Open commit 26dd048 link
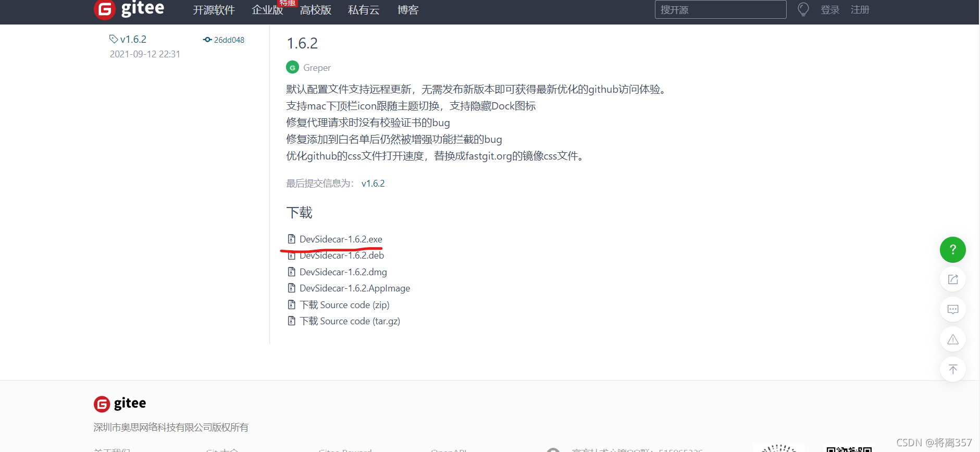The image size is (980, 452). click(224, 40)
